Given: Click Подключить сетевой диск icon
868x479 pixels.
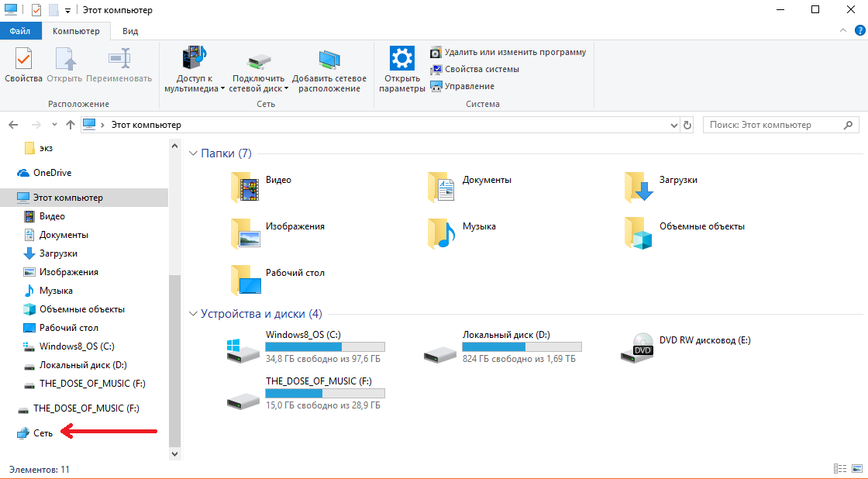Looking at the screenshot, I should coord(259,60).
